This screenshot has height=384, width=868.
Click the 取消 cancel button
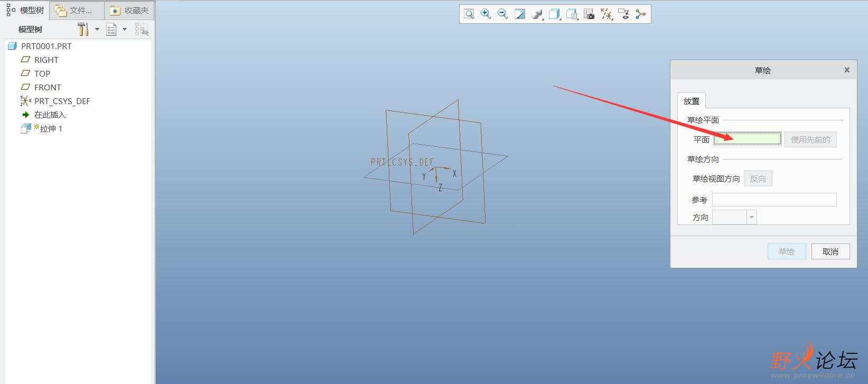point(830,251)
